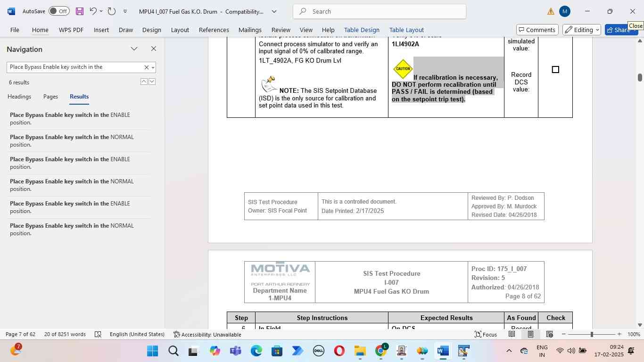Go to next search result arrow
This screenshot has height=362, width=644.
point(152,82)
